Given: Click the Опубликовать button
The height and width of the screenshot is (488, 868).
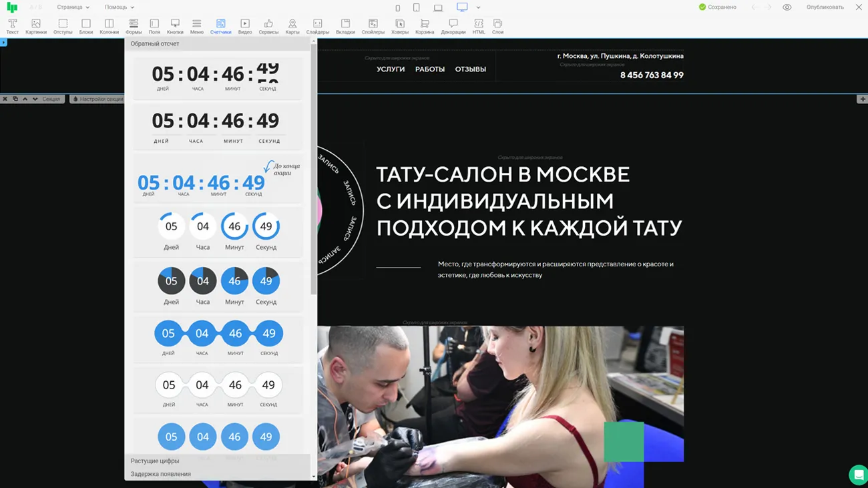Looking at the screenshot, I should [825, 7].
